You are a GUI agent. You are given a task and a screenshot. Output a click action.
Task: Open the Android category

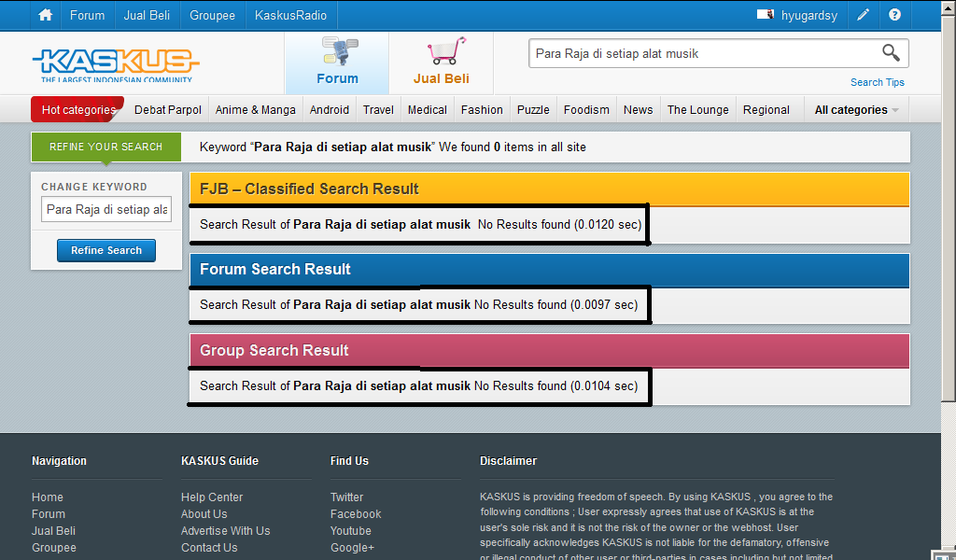coord(330,110)
